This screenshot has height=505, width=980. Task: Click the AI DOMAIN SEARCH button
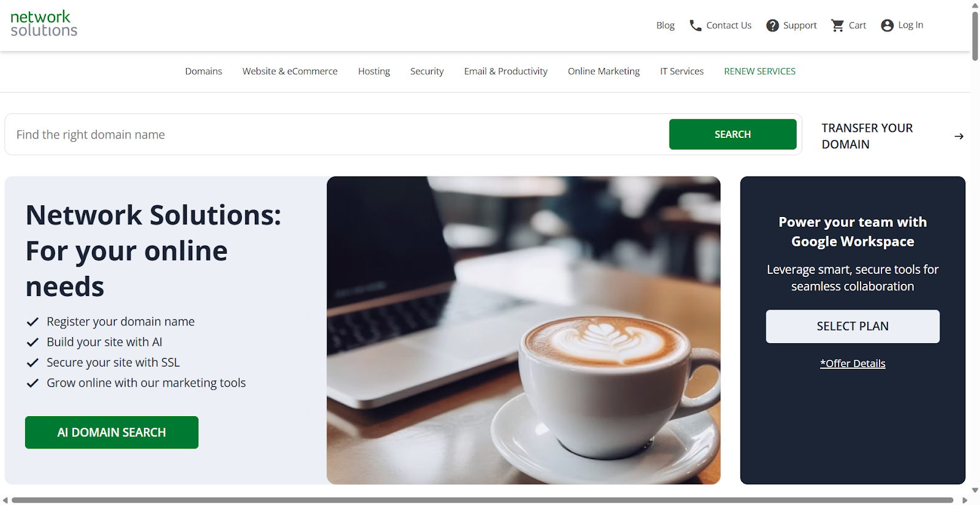[x=111, y=432]
